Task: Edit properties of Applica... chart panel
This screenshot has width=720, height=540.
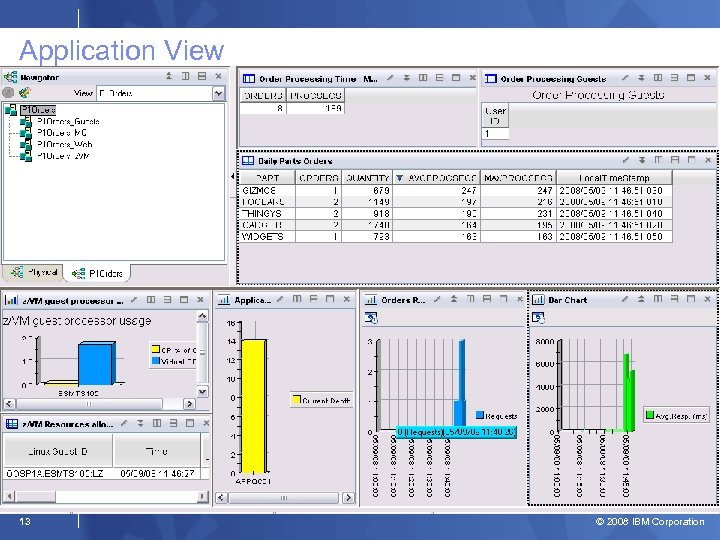Action: click(280, 299)
